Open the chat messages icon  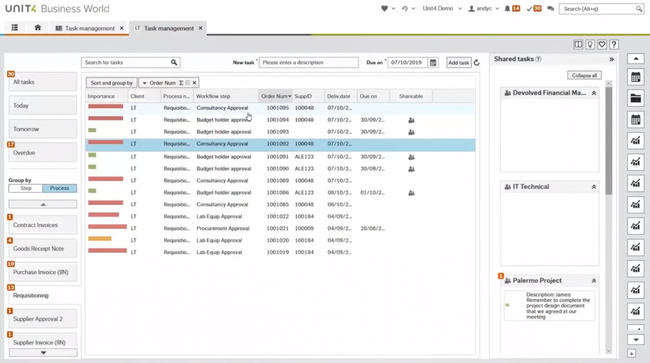coord(551,8)
